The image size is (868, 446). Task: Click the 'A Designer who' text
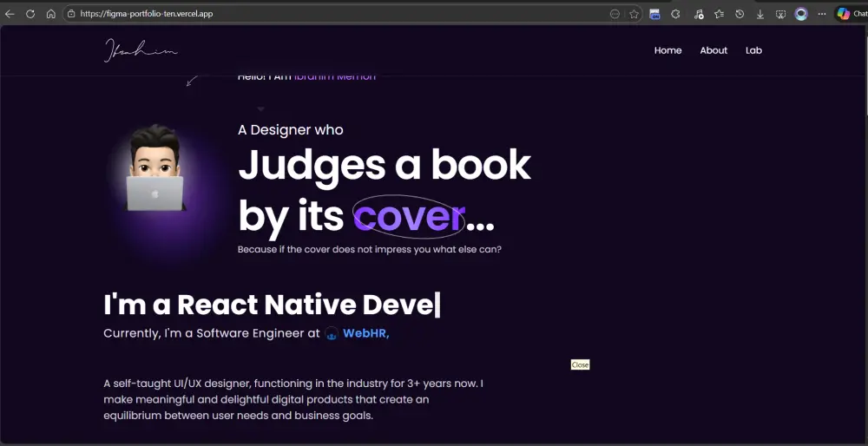point(291,130)
